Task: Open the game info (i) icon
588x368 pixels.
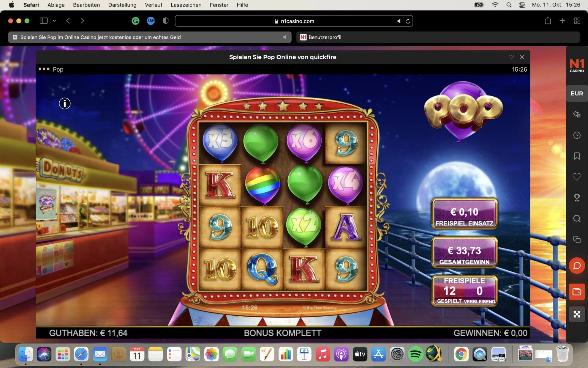Action: point(64,103)
